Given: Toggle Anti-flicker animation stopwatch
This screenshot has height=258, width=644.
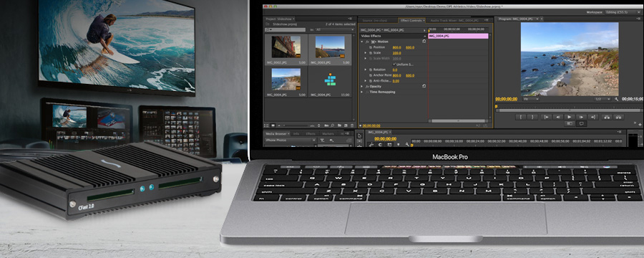Looking at the screenshot, I should click(x=371, y=81).
